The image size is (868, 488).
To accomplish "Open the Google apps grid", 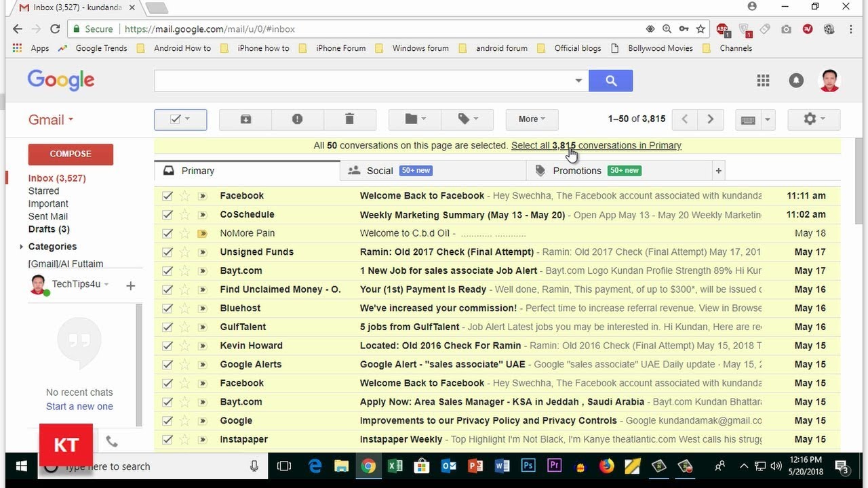I will 763,81.
